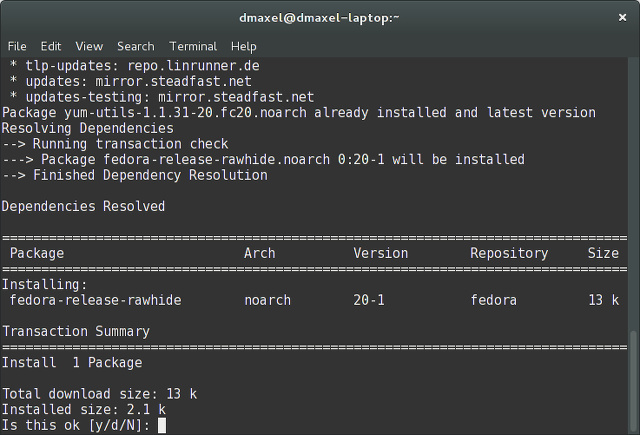Click the 'Resolving Dependencies' line
This screenshot has height=435, width=640.
[88, 128]
